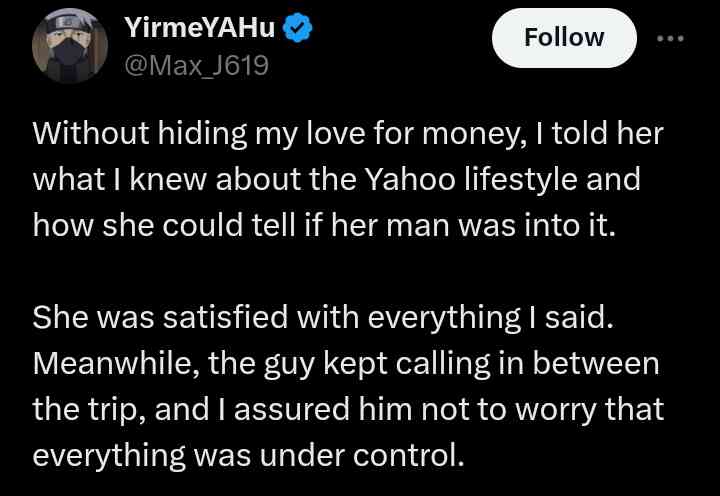Follow the YirmeYAHu account
The image size is (720, 496).
pyautogui.click(x=564, y=38)
